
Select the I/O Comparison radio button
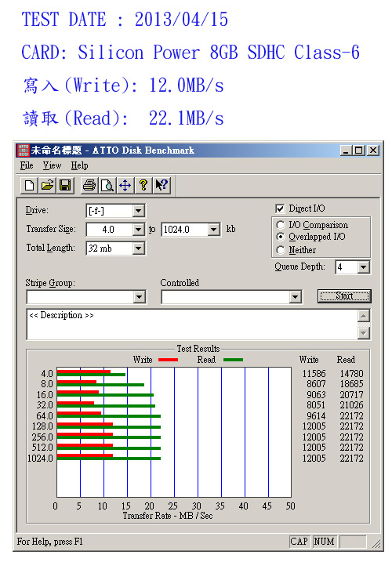coord(281,225)
